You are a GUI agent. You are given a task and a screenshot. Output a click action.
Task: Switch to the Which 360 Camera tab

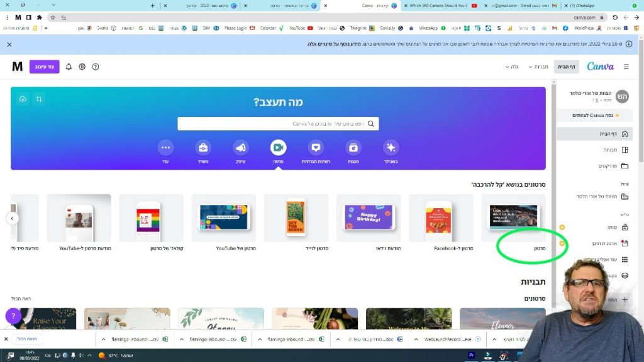pos(441,5)
